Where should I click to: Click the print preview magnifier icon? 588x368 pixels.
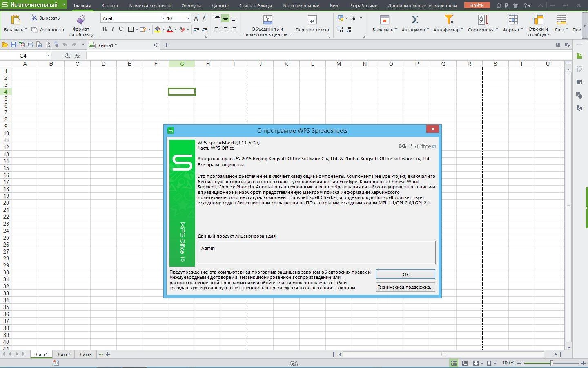(x=48, y=45)
